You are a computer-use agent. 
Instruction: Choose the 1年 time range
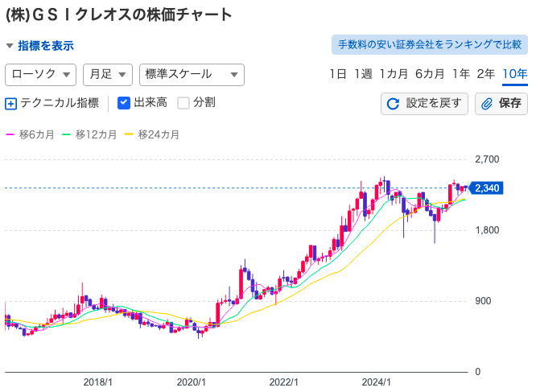click(460, 74)
